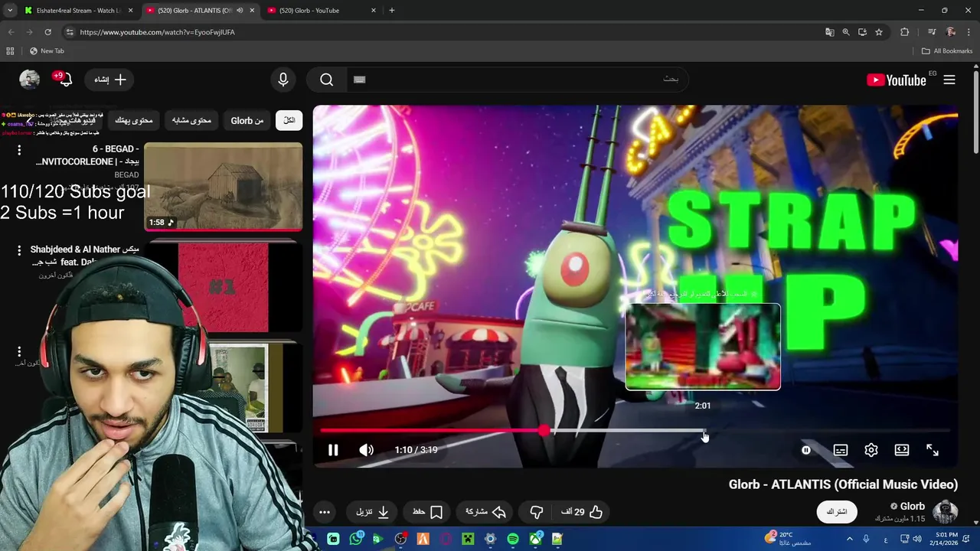Click the YouTube URL in address bar
Screen dimensions: 980x551
point(158,32)
